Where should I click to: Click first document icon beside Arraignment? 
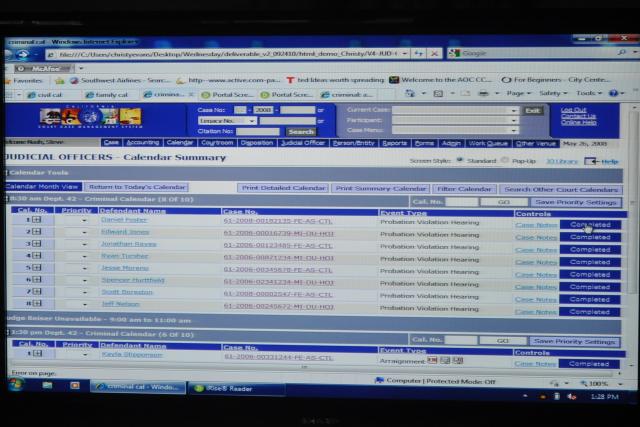click(x=433, y=361)
